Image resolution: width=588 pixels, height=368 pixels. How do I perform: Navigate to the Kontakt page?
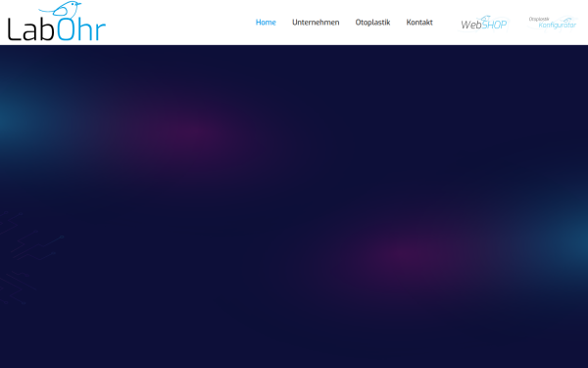coord(419,23)
